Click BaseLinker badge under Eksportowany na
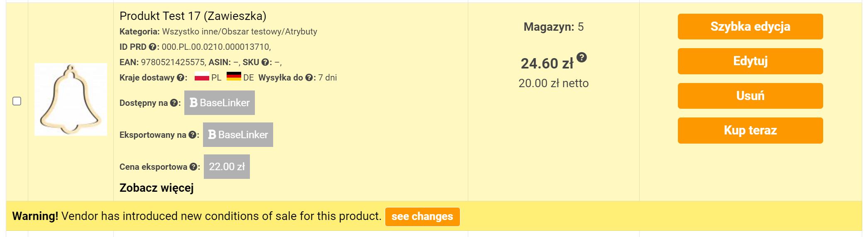Image resolution: width=868 pixels, height=237 pixels. tap(238, 135)
